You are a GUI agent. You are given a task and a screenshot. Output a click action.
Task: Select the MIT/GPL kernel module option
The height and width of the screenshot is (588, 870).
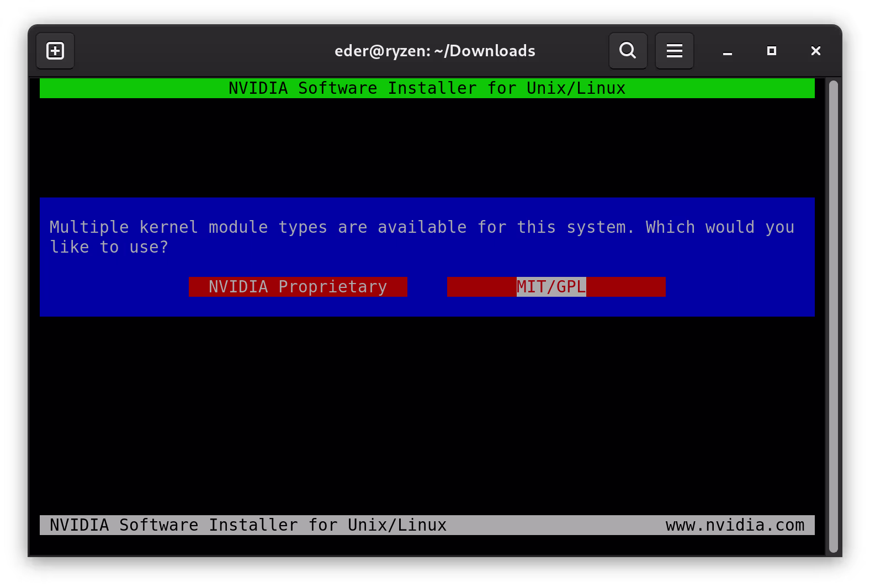(556, 287)
